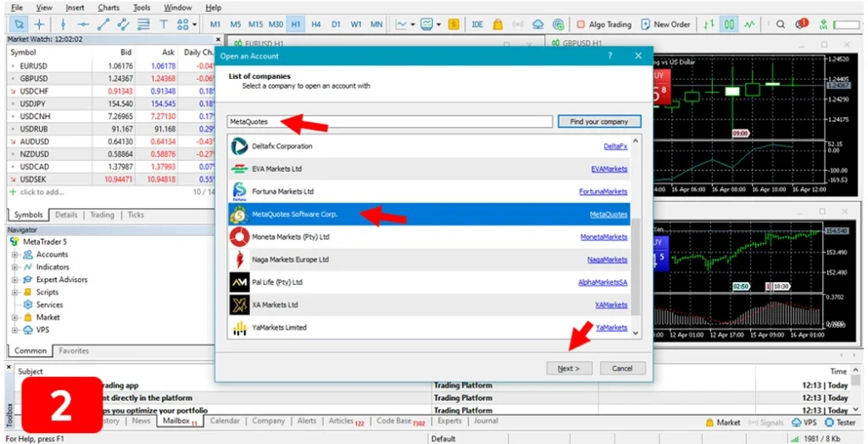The height and width of the screenshot is (444, 868).
Task: Expand the Accounts node in Navigator
Action: (15, 255)
